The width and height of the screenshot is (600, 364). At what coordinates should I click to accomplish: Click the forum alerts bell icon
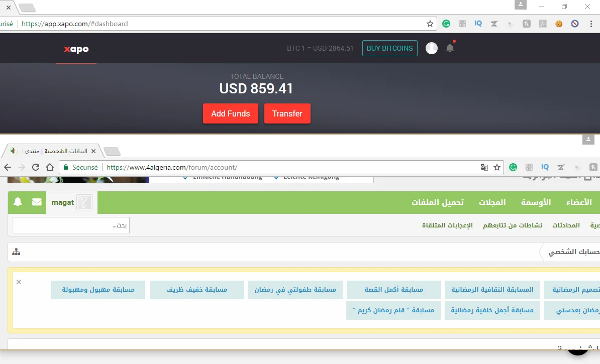(18, 202)
